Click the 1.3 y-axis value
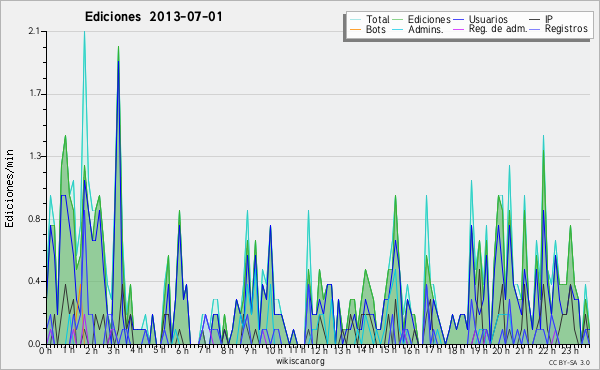The image size is (600, 370). point(34,156)
